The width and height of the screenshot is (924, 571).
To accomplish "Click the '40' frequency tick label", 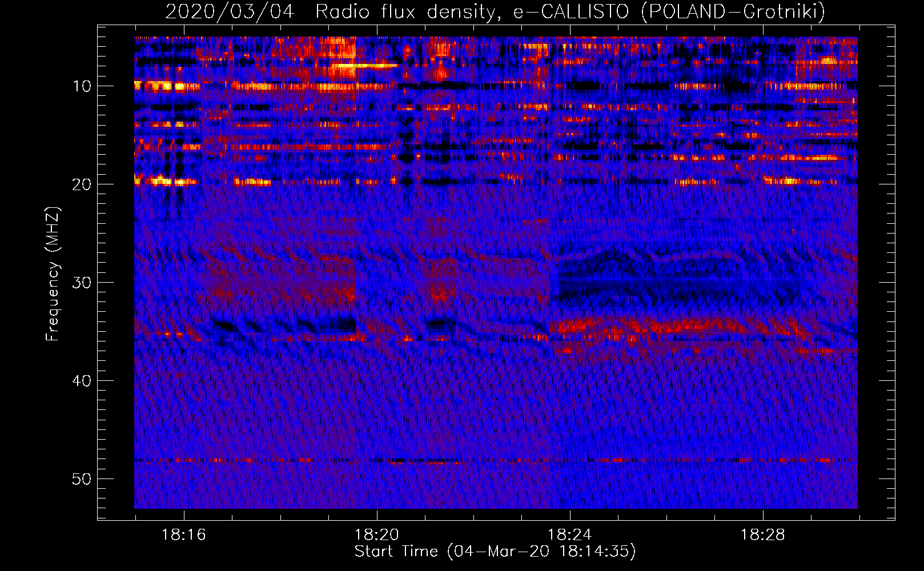I will pyautogui.click(x=82, y=381).
